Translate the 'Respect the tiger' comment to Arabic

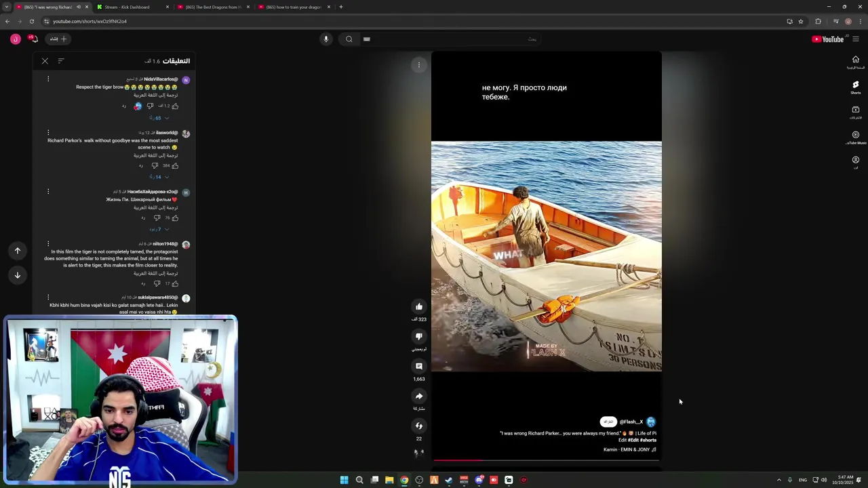coord(155,96)
